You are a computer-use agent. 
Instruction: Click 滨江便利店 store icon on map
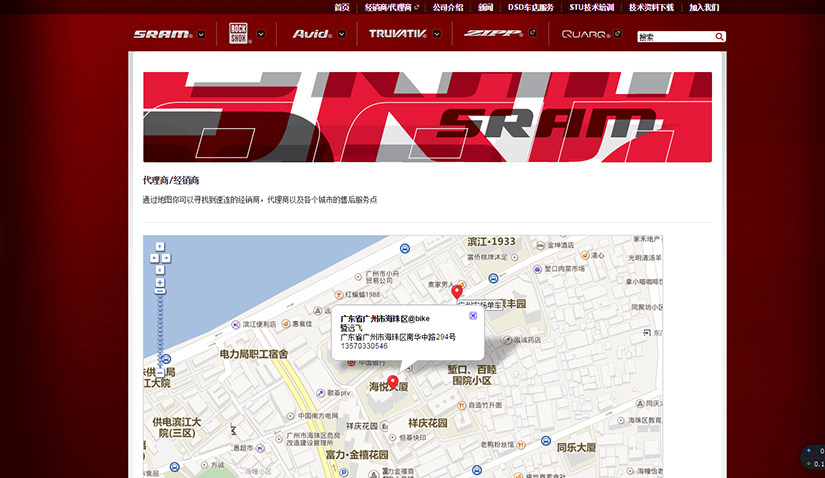tap(236, 325)
